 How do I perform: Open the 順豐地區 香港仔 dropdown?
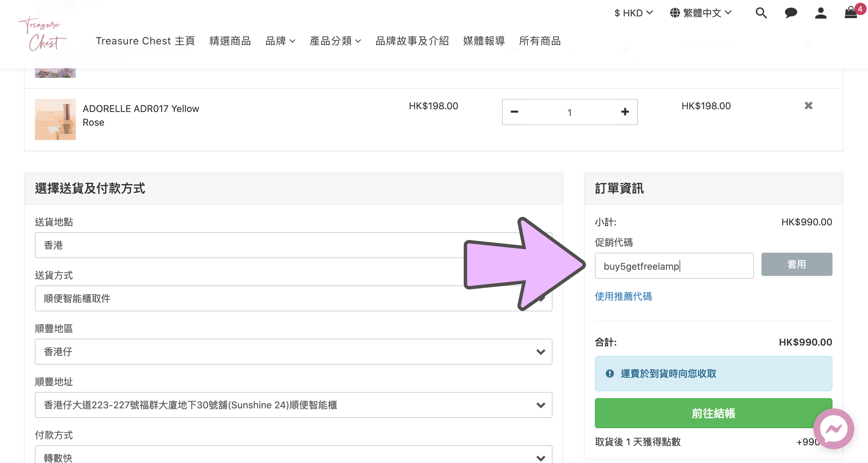[293, 352]
